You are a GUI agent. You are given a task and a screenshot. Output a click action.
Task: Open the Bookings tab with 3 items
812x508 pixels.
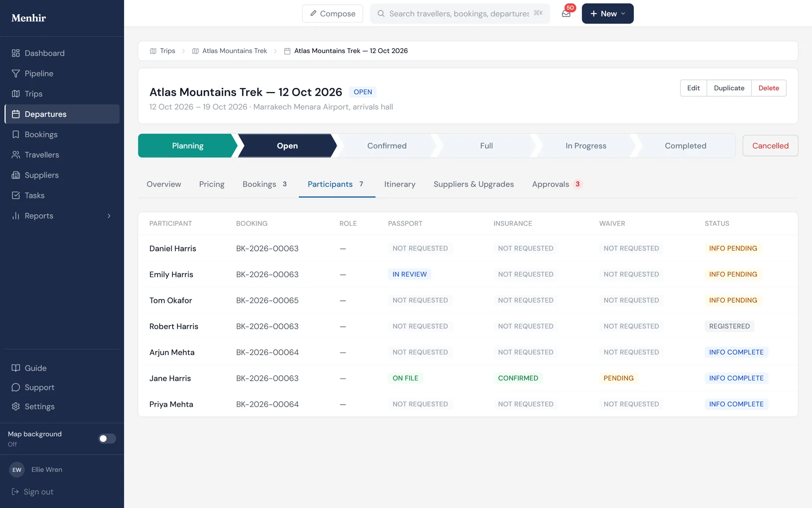click(265, 184)
